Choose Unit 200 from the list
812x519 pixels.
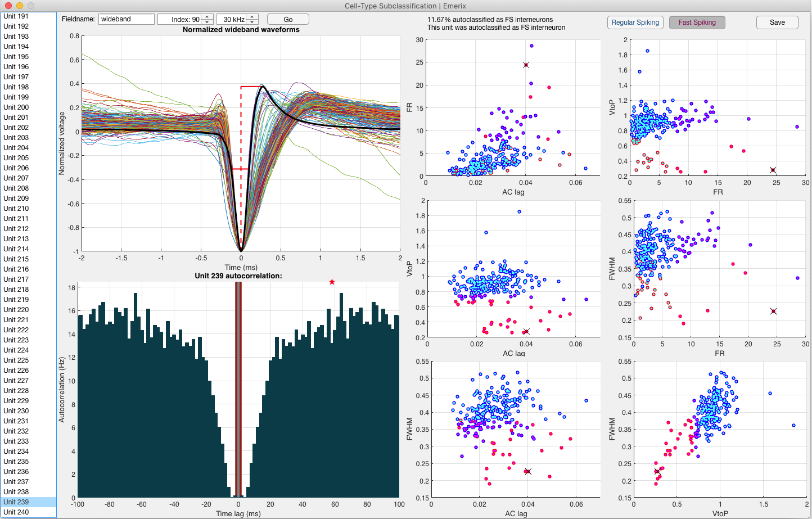coord(16,107)
